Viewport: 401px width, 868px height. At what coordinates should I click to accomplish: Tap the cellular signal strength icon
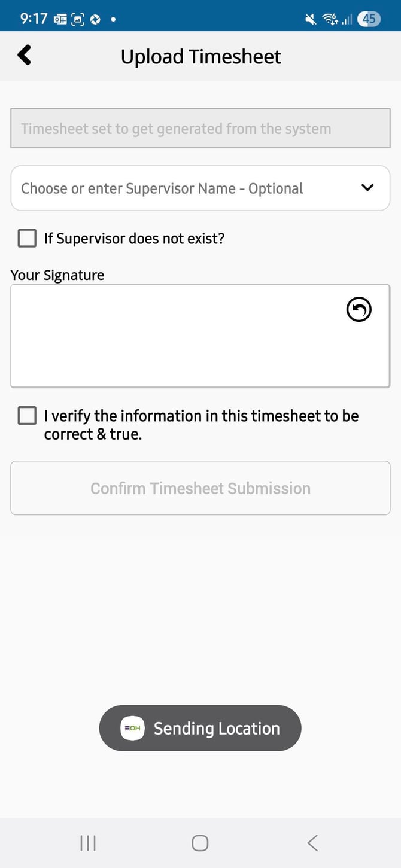347,20
